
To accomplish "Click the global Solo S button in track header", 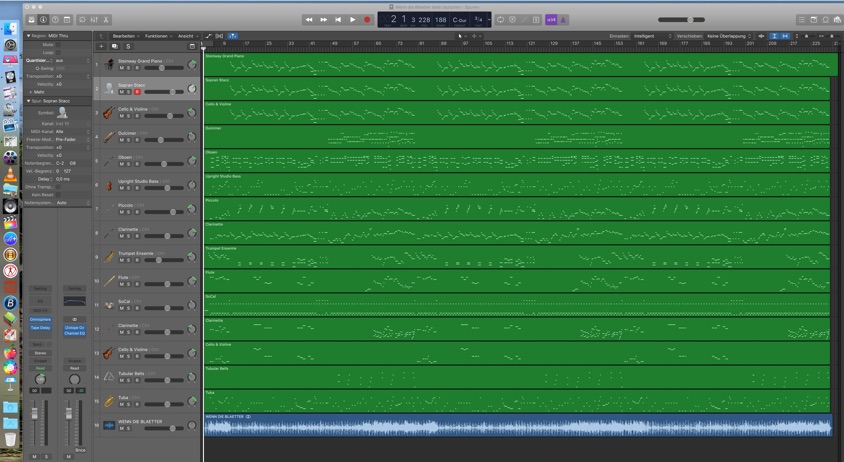I will pyautogui.click(x=128, y=46).
